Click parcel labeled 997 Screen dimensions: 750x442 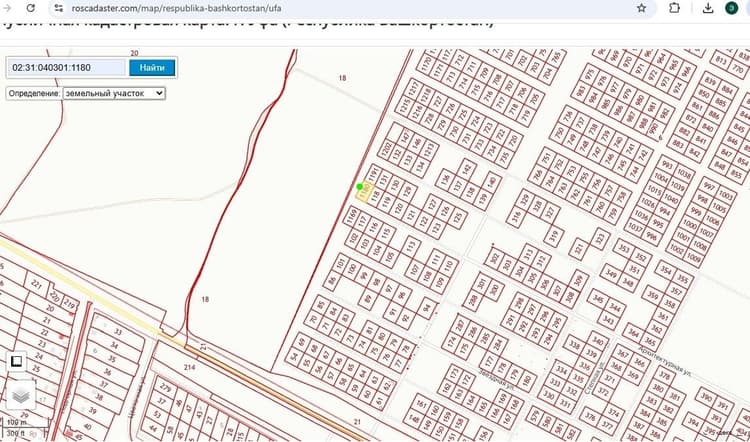coord(709,188)
